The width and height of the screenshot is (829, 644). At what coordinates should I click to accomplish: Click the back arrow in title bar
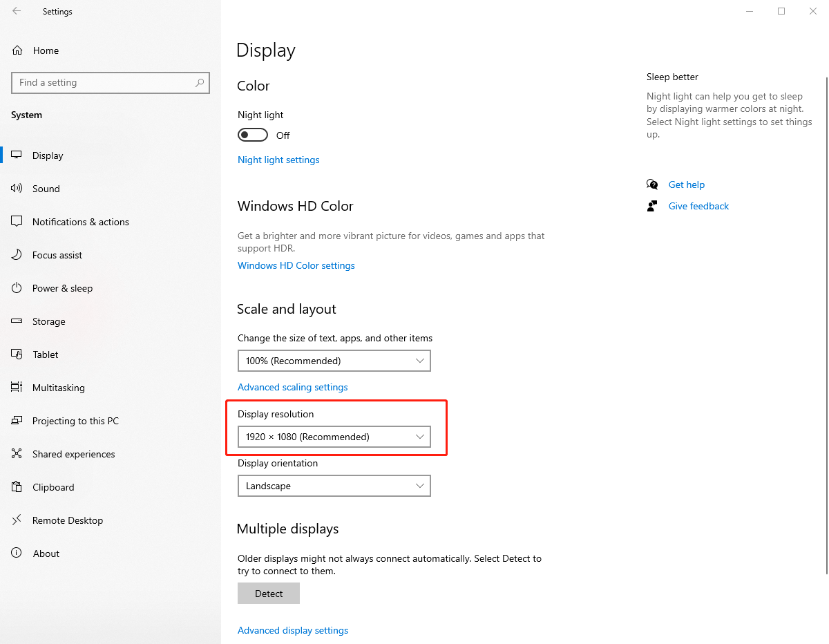click(x=17, y=11)
